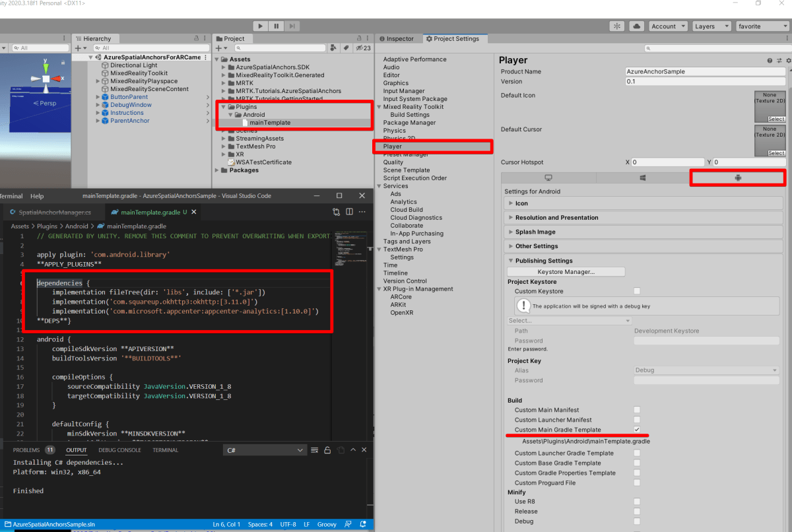Open the Account dropdown

point(668,26)
